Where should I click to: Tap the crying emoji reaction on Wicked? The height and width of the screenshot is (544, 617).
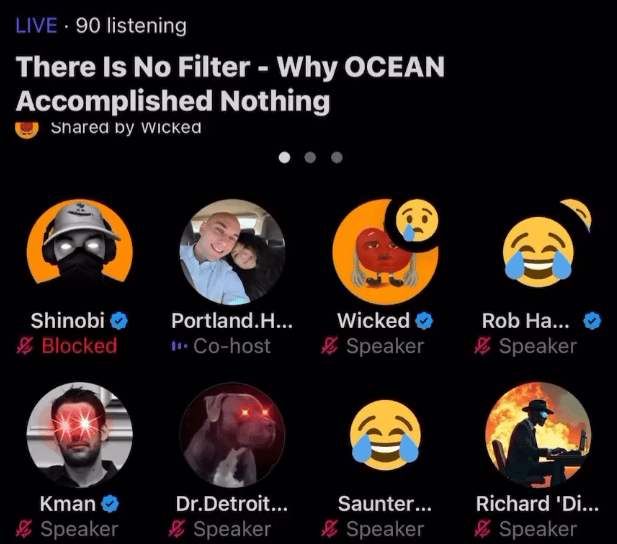tap(417, 220)
